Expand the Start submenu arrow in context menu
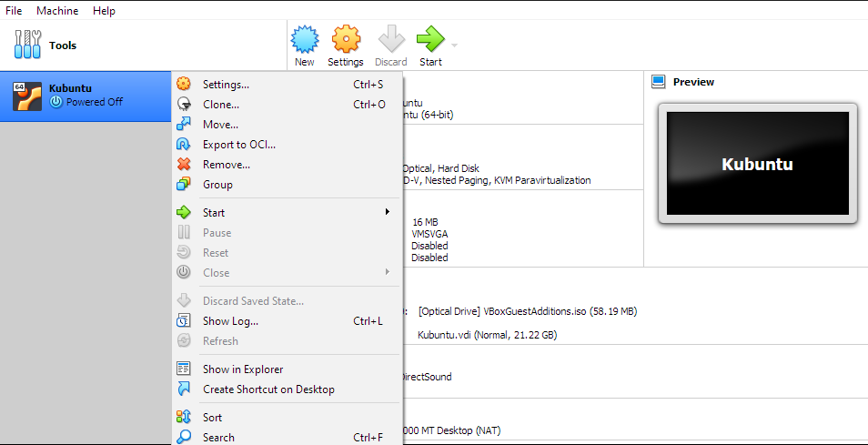Viewport: 868px width, 445px height. click(388, 212)
